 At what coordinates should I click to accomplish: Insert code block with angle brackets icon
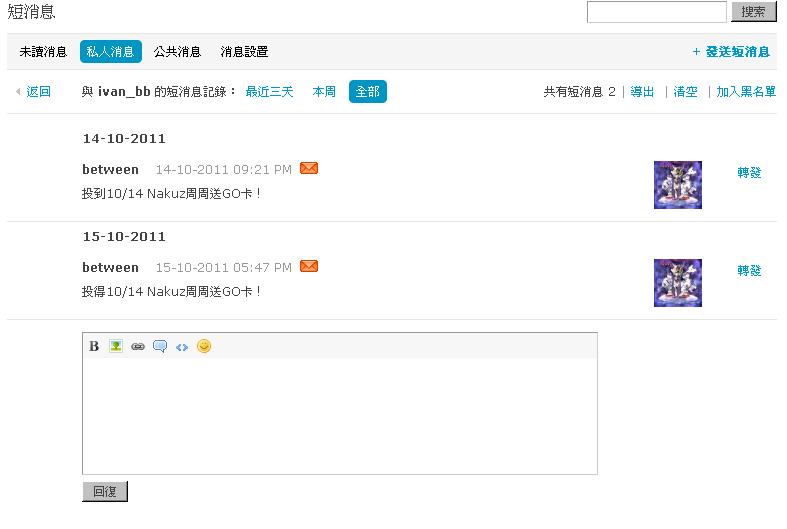tap(182, 347)
